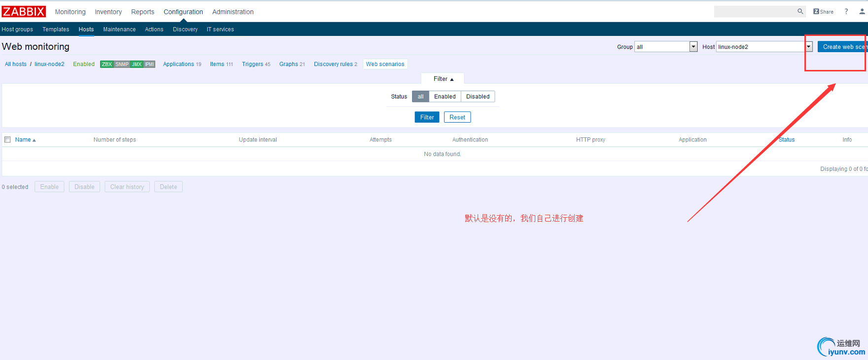868x360 pixels.
Task: Open the Discovery rules 2 tab
Action: pos(336,64)
